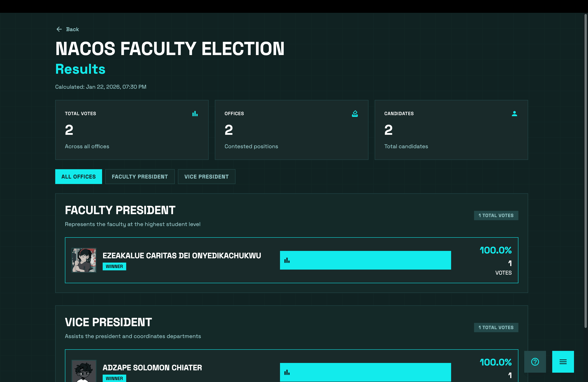Click Ezeakalue Caritas Dei candidate avatar

(84, 260)
